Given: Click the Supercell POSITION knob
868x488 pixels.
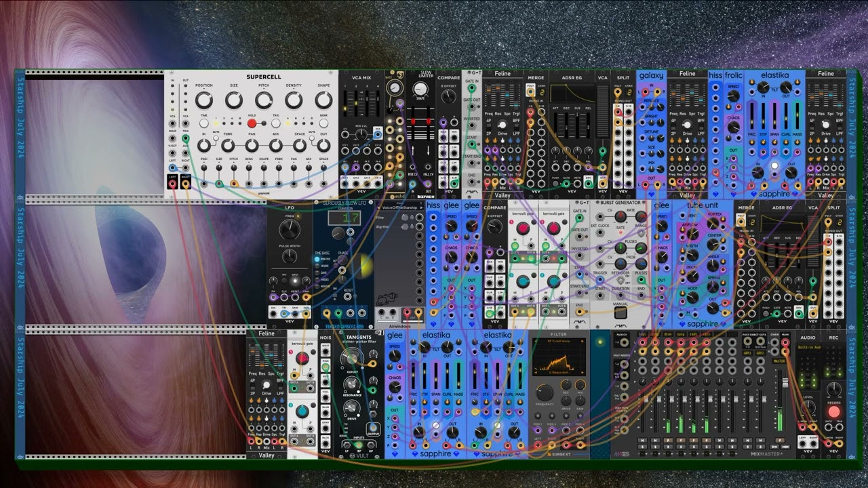Looking at the screenshot, I should [204, 100].
